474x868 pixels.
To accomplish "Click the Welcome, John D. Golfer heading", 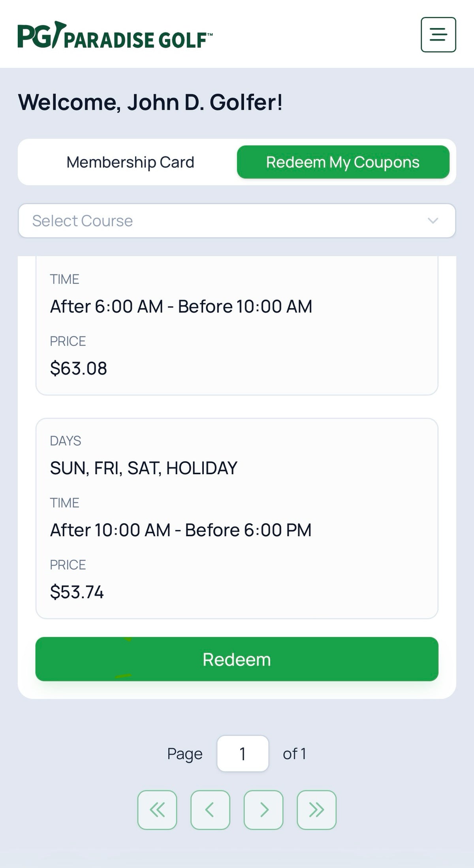I will click(150, 102).
